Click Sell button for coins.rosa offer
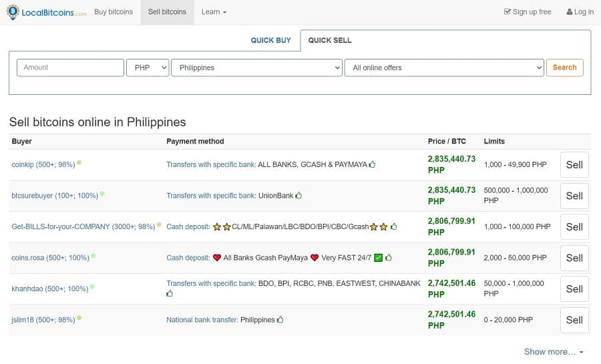This screenshot has width=601, height=364. (x=574, y=258)
